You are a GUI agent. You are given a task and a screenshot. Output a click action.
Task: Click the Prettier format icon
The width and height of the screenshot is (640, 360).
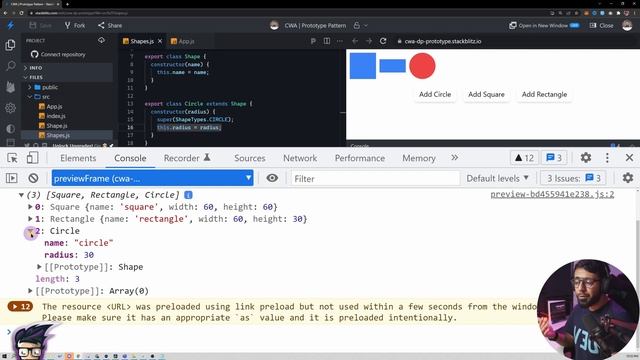tap(313, 41)
